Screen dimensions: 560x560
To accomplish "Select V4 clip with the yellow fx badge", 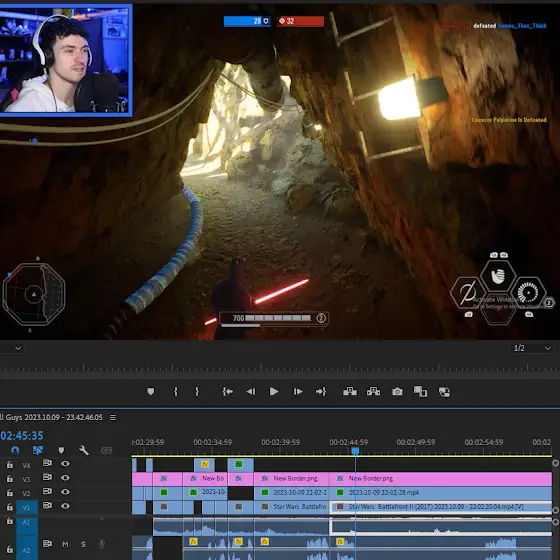I will pyautogui.click(x=205, y=465).
